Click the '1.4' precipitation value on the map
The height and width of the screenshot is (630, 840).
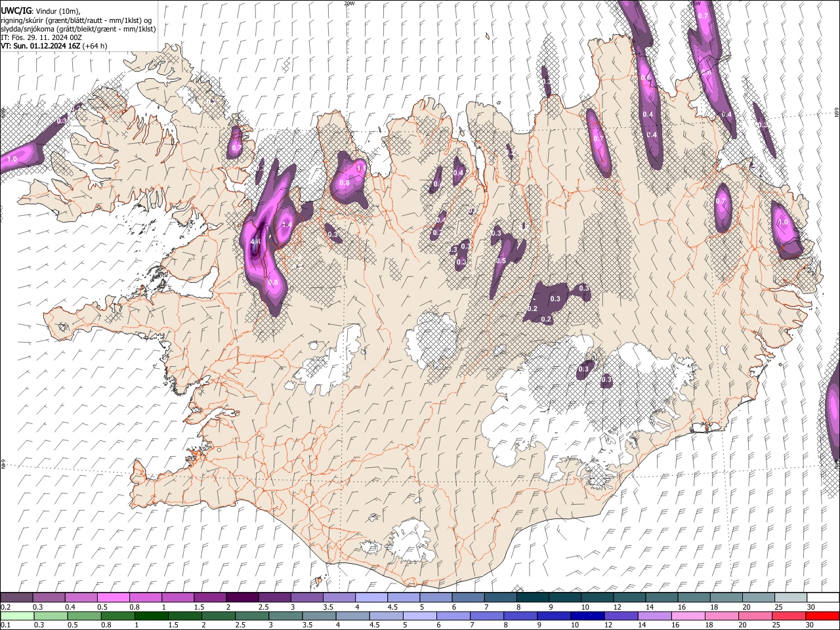(287, 224)
